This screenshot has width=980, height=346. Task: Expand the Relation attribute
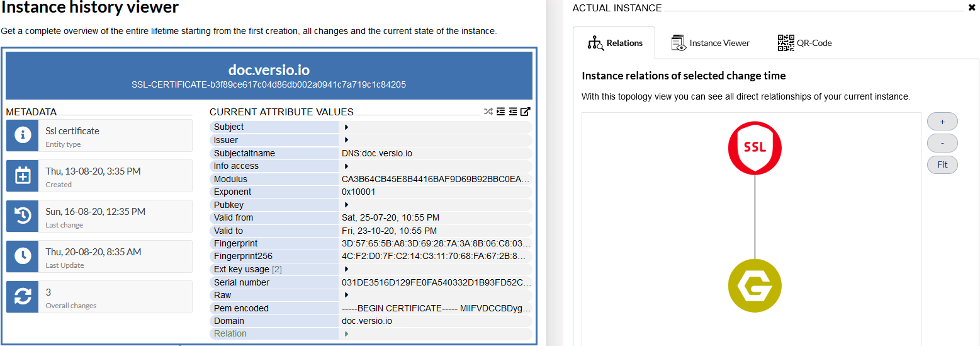click(346, 333)
